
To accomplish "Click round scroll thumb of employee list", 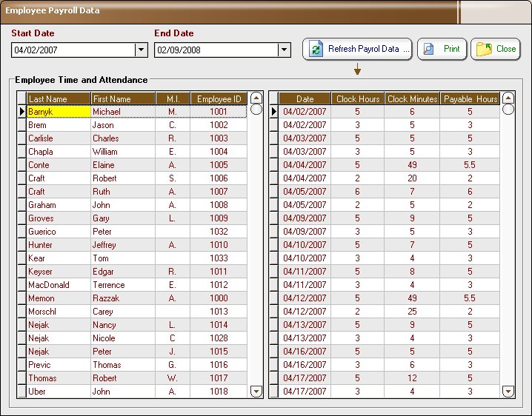I will (x=256, y=109).
